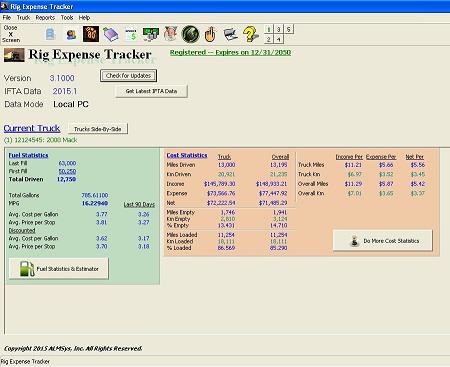
Task: Click the pointing hand icon
Action: pos(210,34)
